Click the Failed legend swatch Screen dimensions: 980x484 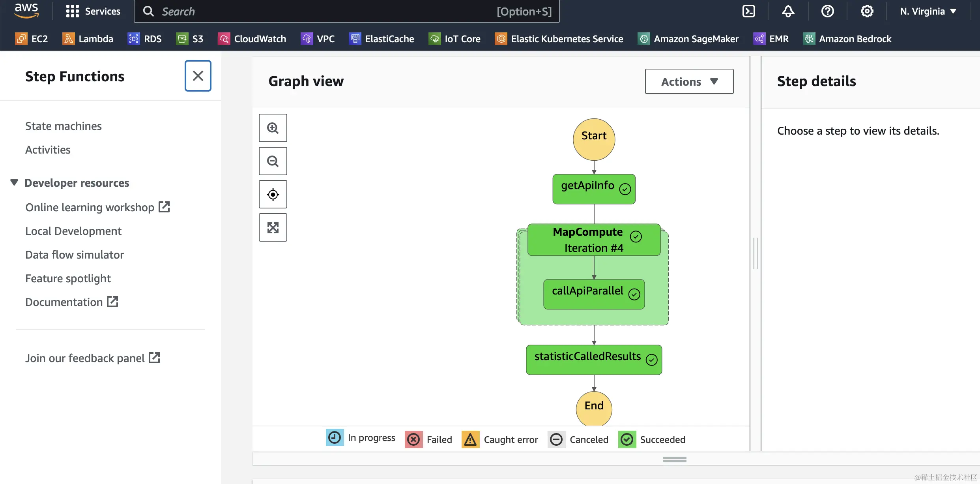(x=413, y=439)
